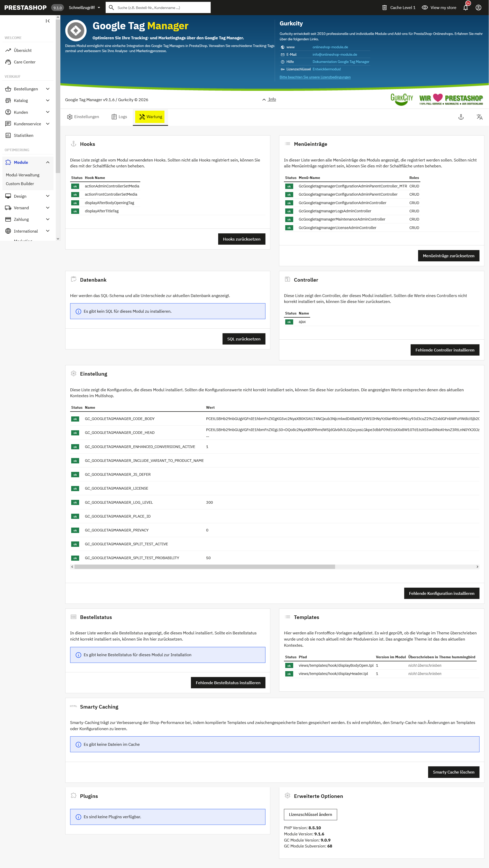The width and height of the screenshot is (489, 868).
Task: Expand the Katalog menu chevron
Action: (48, 100)
